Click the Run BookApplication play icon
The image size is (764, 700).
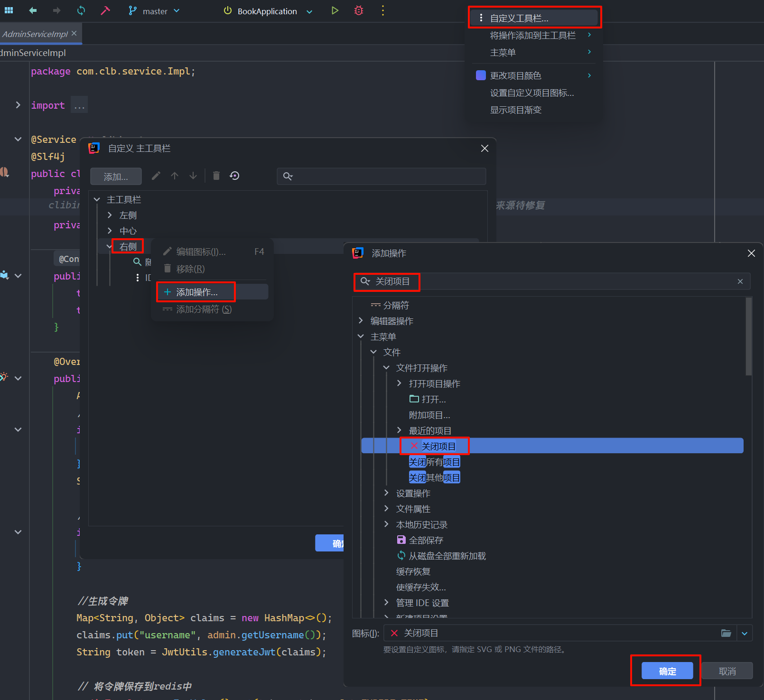(335, 11)
